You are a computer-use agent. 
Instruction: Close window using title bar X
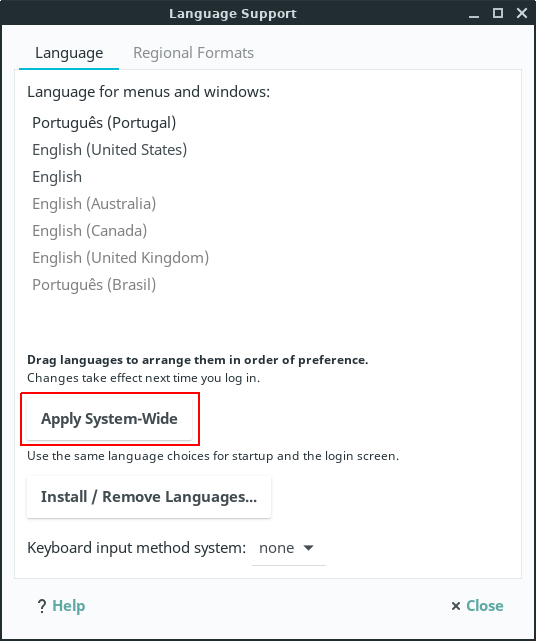click(x=522, y=13)
